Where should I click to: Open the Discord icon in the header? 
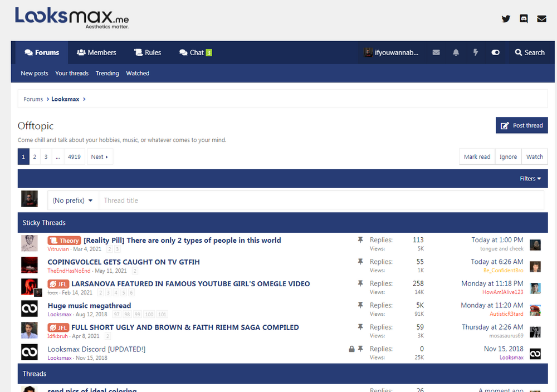click(x=524, y=19)
